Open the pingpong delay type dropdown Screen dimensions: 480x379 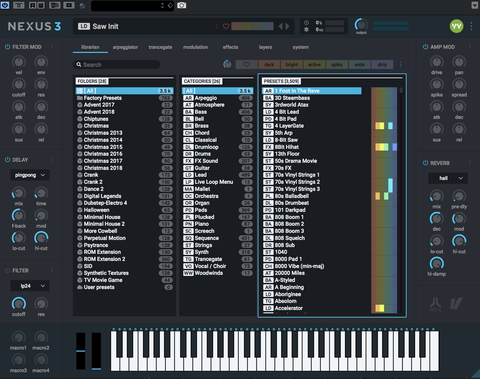[x=30, y=175]
